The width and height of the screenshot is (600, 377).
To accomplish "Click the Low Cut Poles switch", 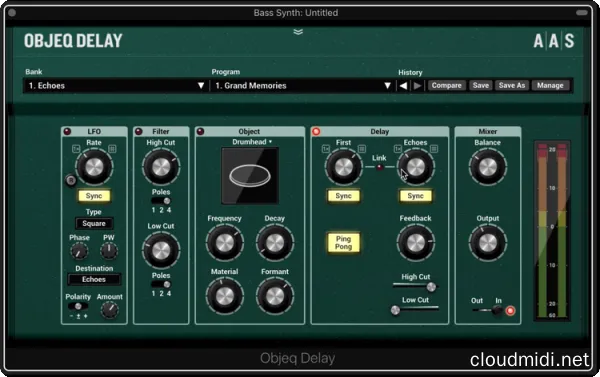I will (161, 284).
